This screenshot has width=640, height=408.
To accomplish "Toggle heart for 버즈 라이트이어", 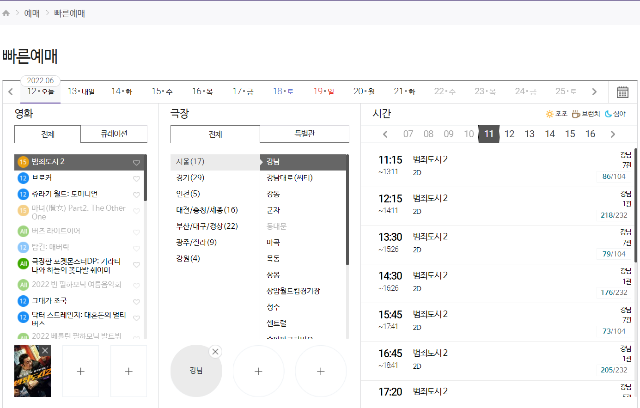I will 136,232.
